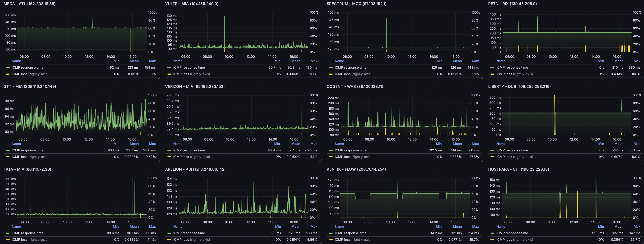Open the GTT - MIA panel title menu
The width and height of the screenshot is (644, 244).
pyautogui.click(x=30, y=86)
